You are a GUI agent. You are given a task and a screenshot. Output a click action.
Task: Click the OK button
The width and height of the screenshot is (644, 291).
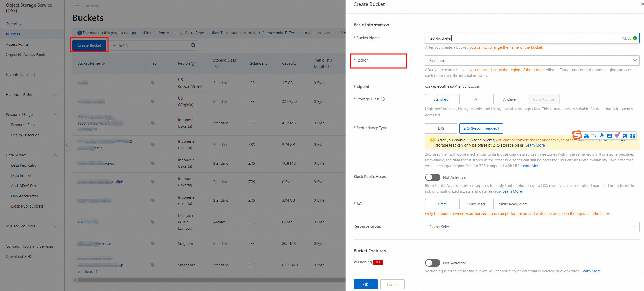[365, 284]
